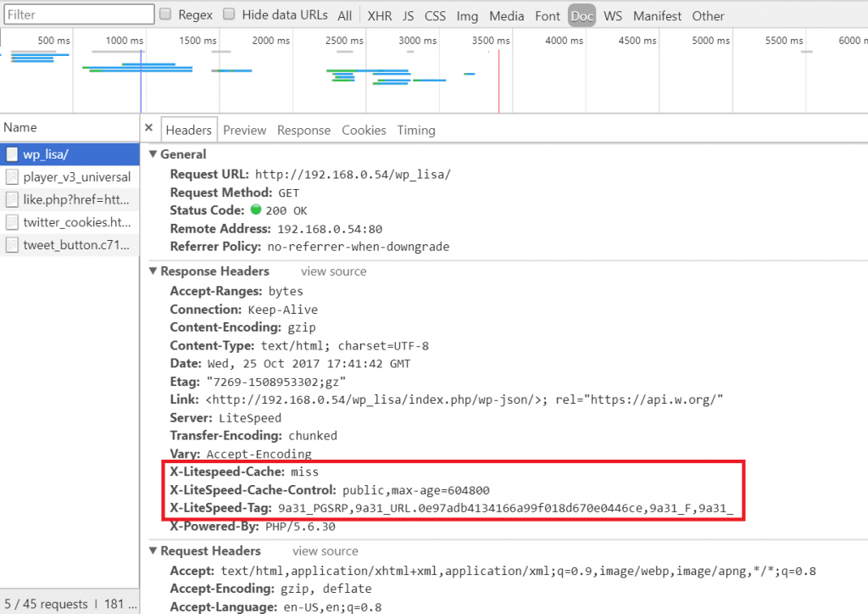This screenshot has height=614, width=868.
Task: Click the Etag header value
Action: pyautogui.click(x=275, y=382)
